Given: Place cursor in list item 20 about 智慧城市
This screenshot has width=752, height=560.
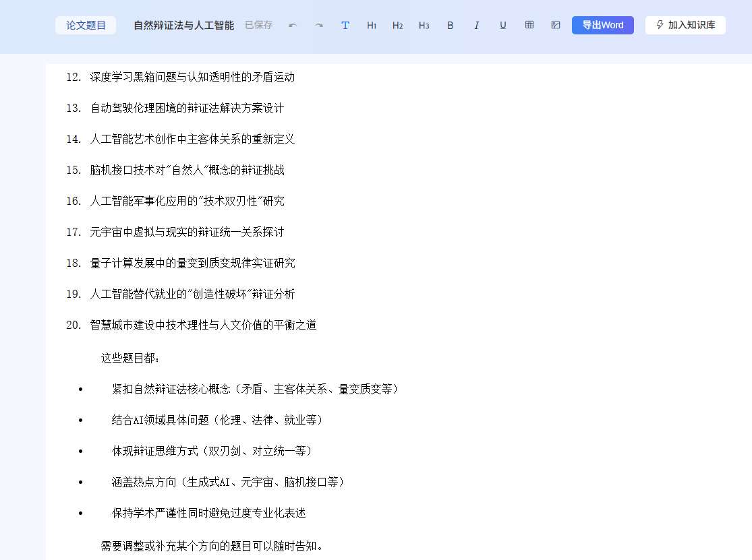Looking at the screenshot, I should (202, 325).
